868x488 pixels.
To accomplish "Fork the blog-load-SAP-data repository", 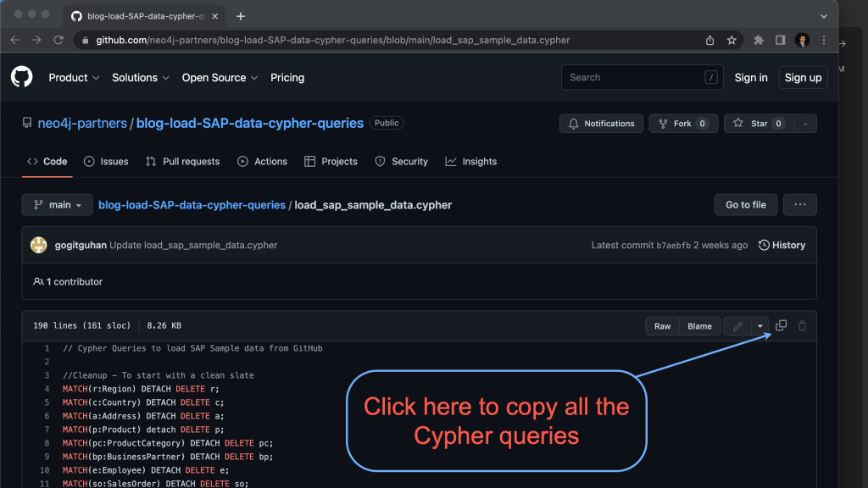I will click(x=683, y=123).
